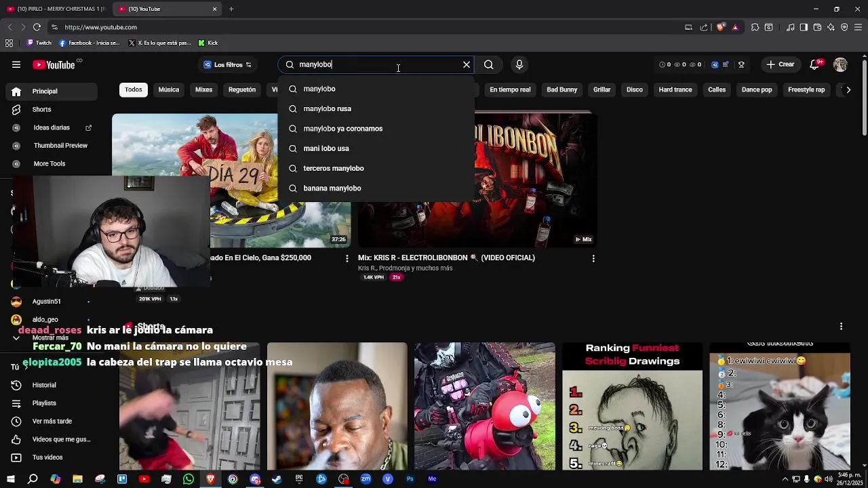
Task: Open Leo AI sparkle icon
Action: (831, 27)
